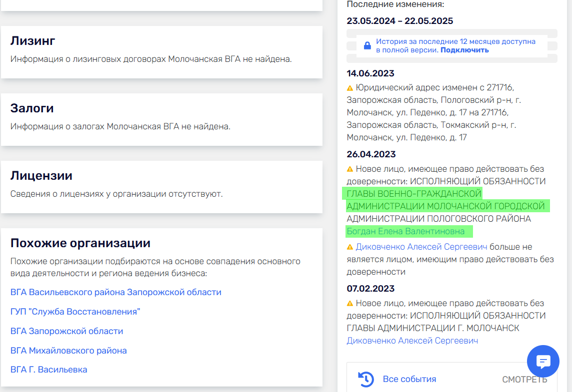Open the ГУП "Служба Восстановления" page
This screenshot has height=392, width=572.
point(75,312)
